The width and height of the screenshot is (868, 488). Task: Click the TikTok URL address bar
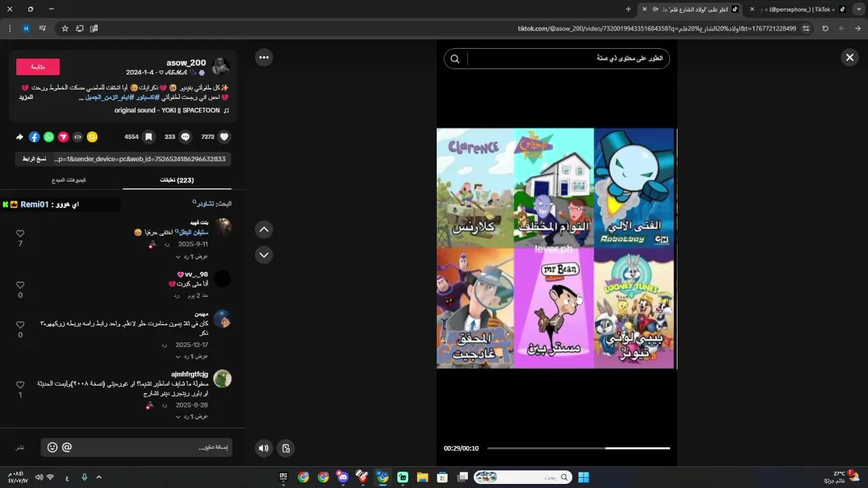click(x=657, y=28)
